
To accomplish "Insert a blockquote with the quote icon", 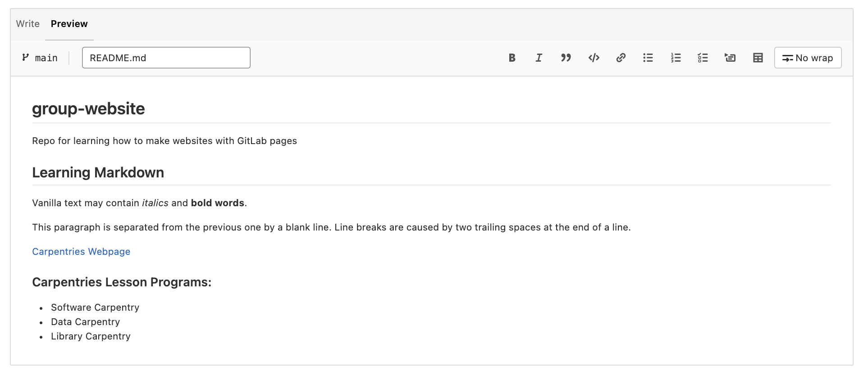I will tap(566, 58).
